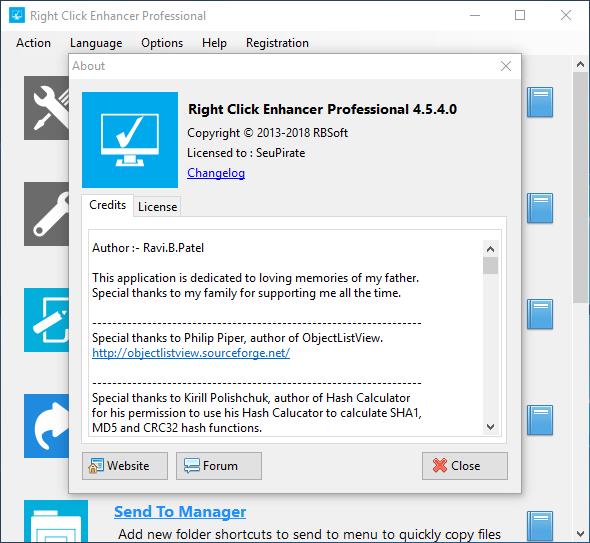Switch to the License tab
The height and width of the screenshot is (543, 590).
157,207
